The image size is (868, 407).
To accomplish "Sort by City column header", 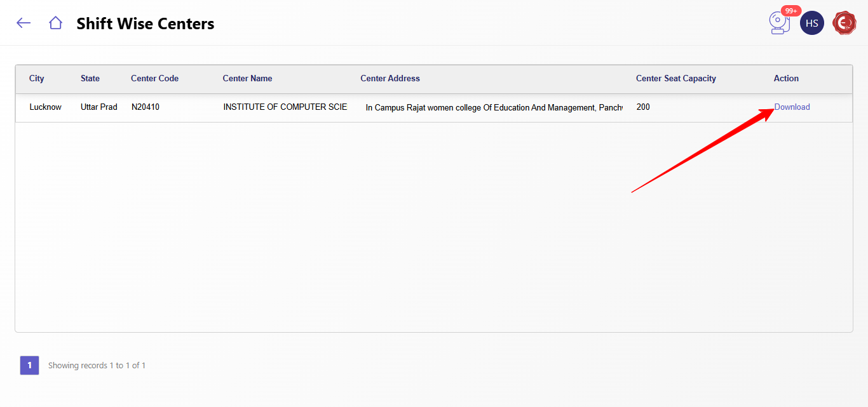I will (37, 79).
